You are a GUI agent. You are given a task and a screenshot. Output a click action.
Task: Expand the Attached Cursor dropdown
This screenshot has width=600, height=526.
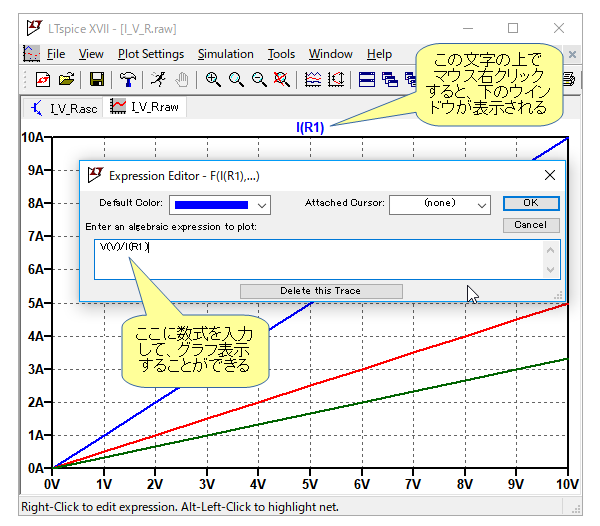point(482,204)
